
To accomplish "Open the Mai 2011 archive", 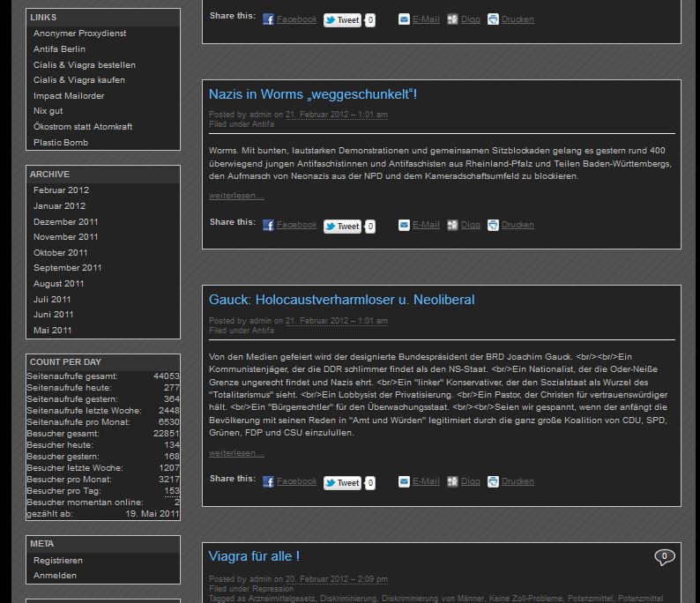I will point(52,331).
